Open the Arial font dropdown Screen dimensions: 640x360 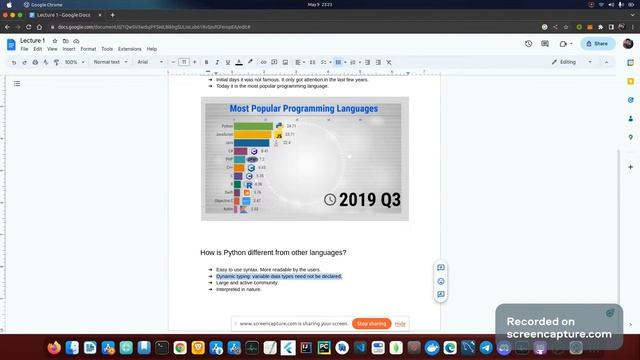(150, 62)
